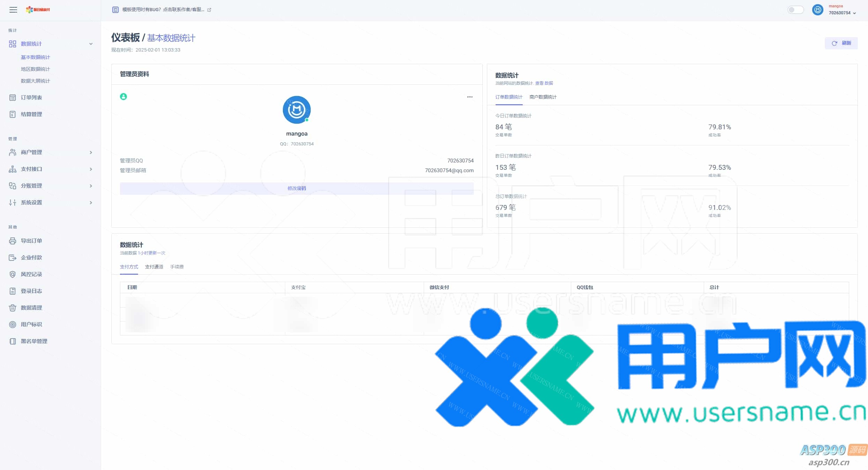Open 企业付款 sidebar item
The width and height of the screenshot is (868, 470).
pyautogui.click(x=31, y=258)
